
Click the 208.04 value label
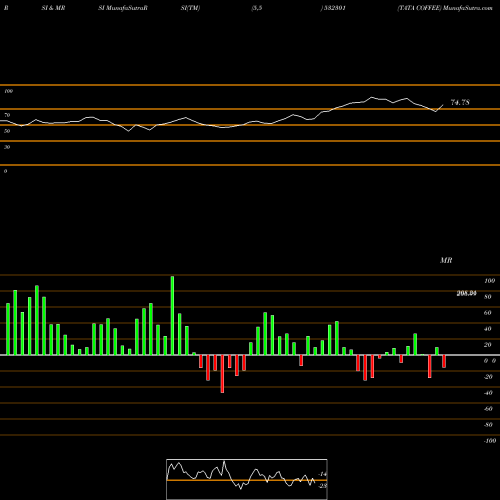[x=466, y=293]
